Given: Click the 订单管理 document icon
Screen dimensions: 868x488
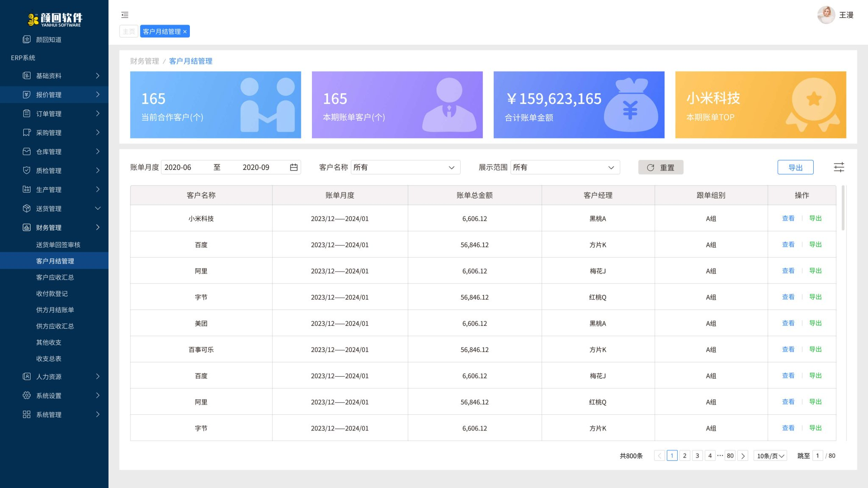Looking at the screenshot, I should click(26, 114).
